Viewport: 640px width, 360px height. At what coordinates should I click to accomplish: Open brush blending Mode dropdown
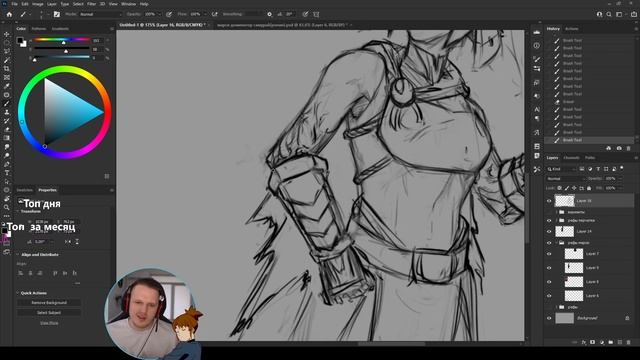pos(100,14)
